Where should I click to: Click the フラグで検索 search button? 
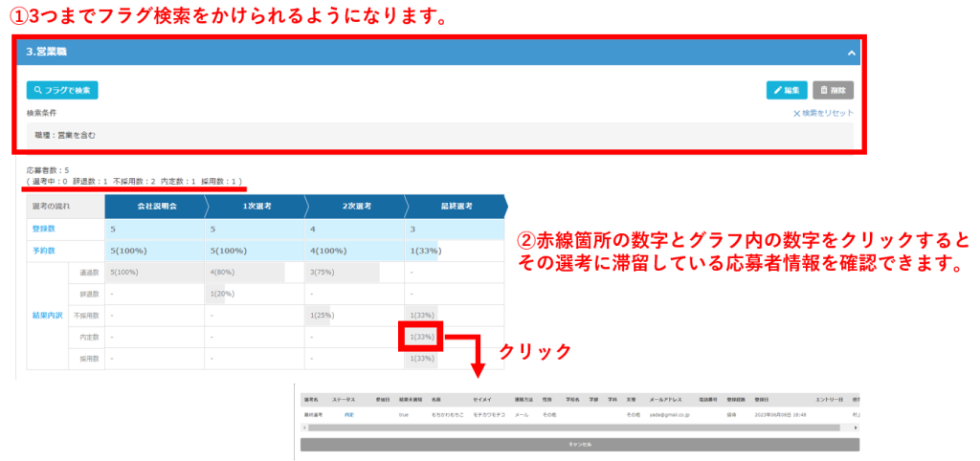[x=62, y=90]
